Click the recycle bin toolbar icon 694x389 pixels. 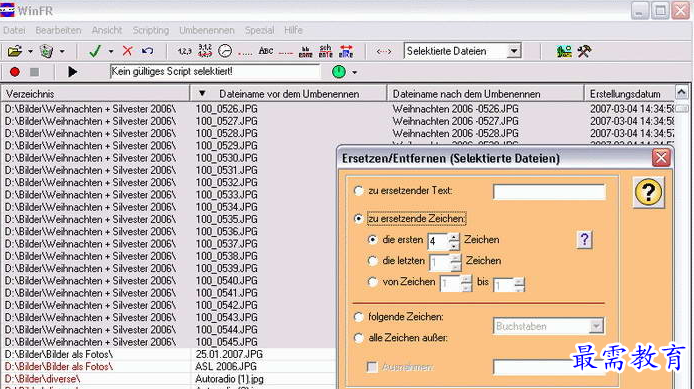coord(46,51)
